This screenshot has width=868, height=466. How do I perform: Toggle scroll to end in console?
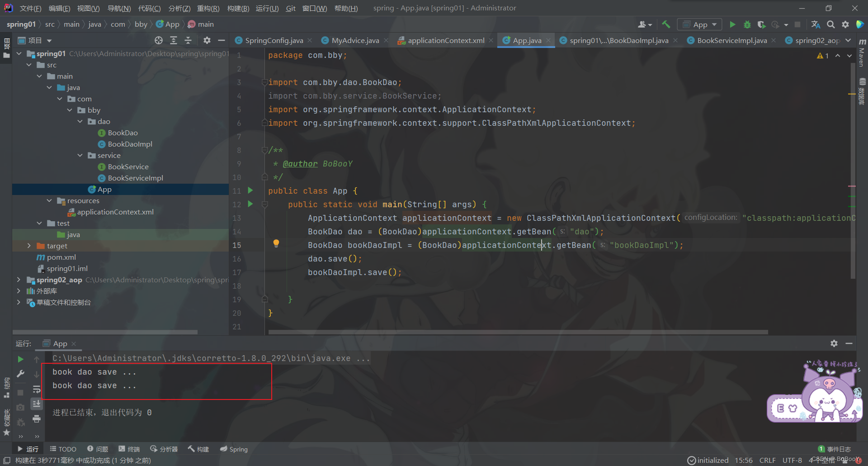click(37, 404)
